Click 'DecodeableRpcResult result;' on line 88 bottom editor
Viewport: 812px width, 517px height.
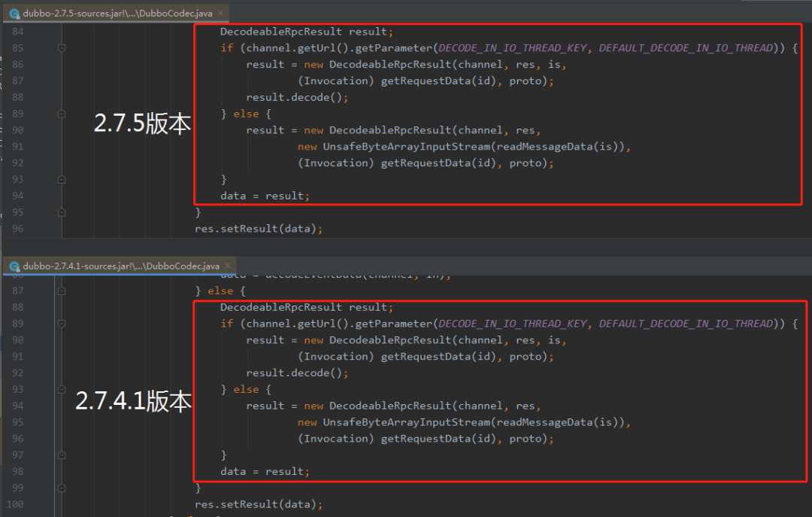coord(307,307)
